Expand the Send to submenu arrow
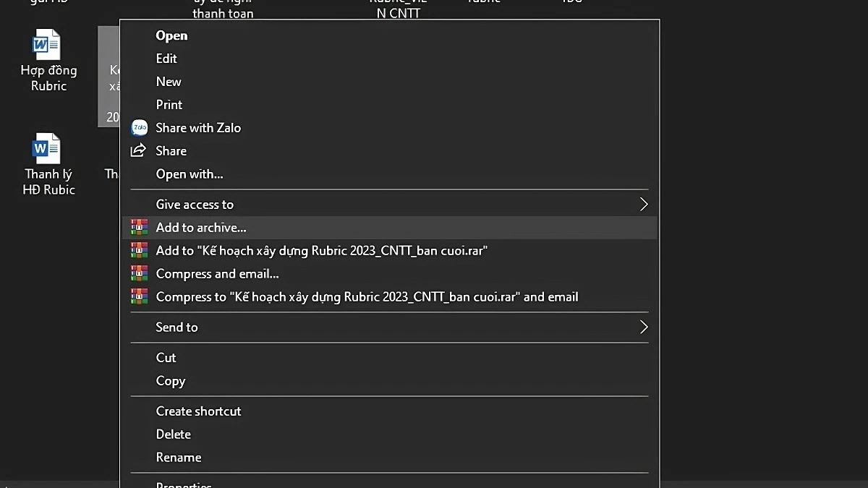868x488 pixels. tap(643, 328)
